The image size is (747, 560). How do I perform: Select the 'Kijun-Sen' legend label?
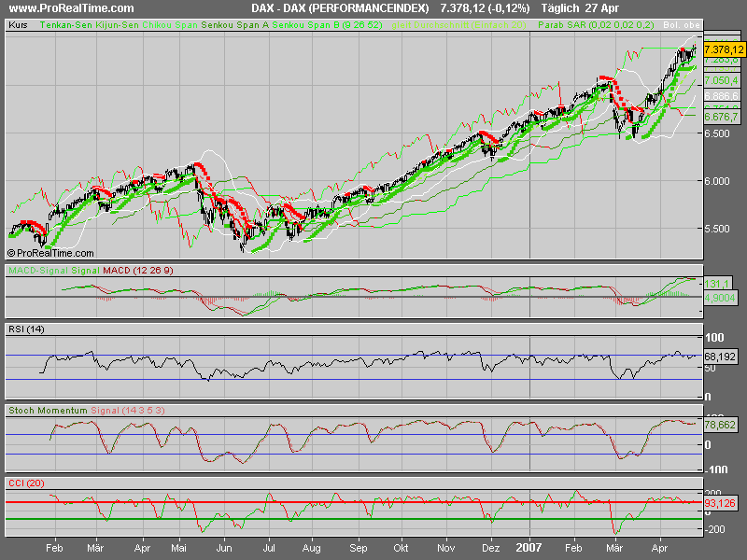(118, 25)
